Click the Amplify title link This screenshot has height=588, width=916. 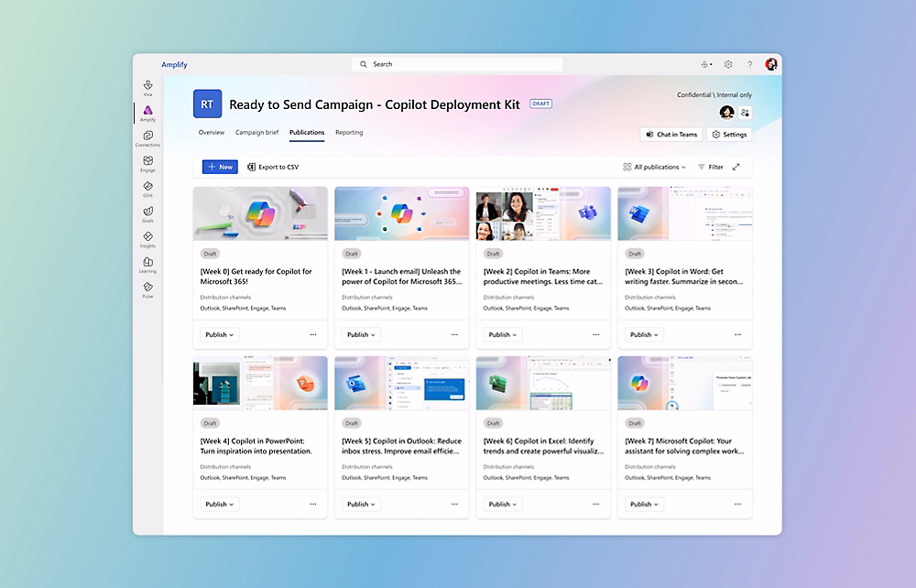coord(174,65)
